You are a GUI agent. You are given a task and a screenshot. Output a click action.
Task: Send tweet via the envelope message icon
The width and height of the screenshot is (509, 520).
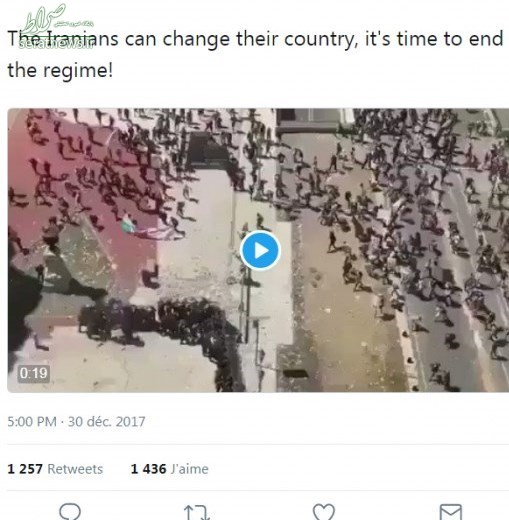point(451,512)
